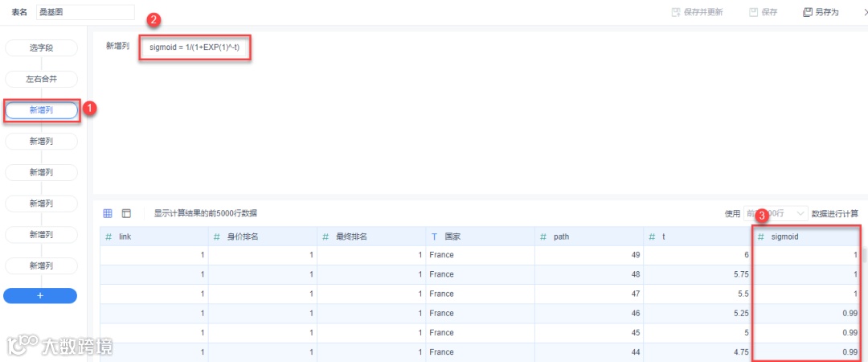The height and width of the screenshot is (362, 868).
Task: Click the t cell with value 5.5
Action: pyautogui.click(x=698, y=294)
